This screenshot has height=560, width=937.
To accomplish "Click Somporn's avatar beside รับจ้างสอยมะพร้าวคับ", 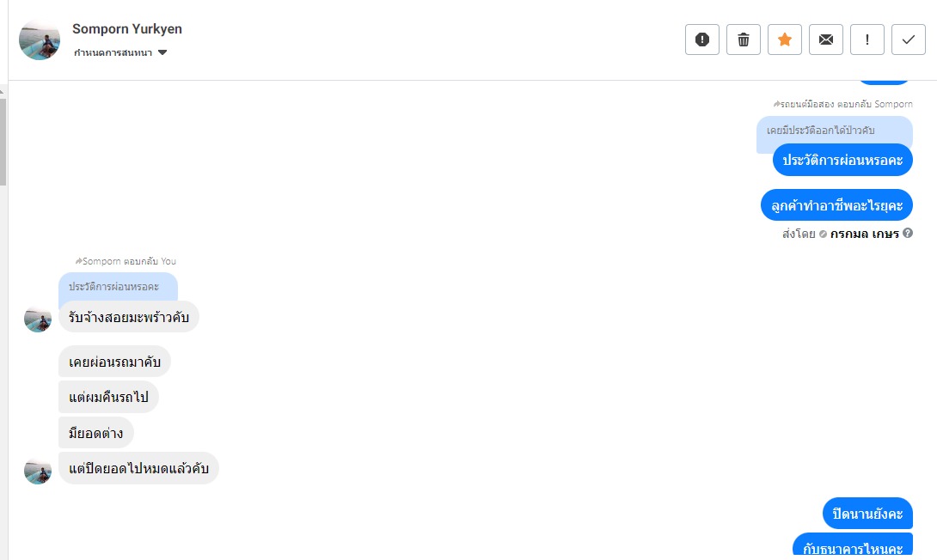I will coord(38,319).
